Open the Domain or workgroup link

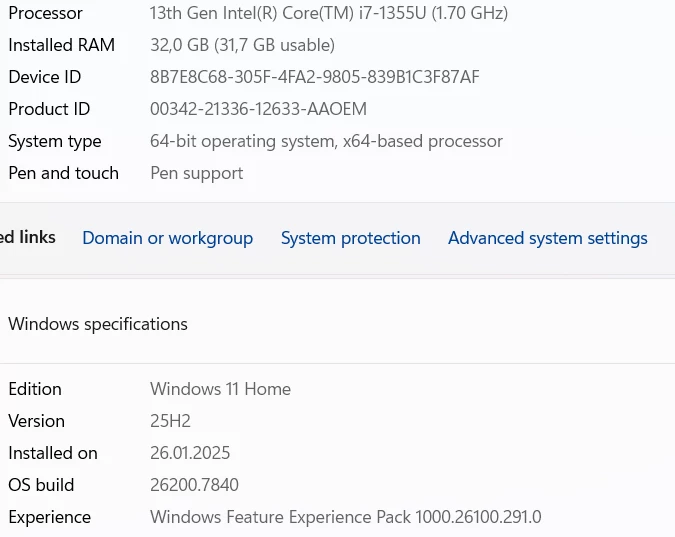[167, 238]
